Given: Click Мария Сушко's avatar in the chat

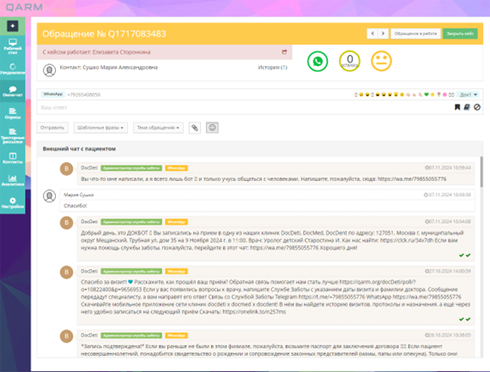Looking at the screenshot, I should [49, 196].
